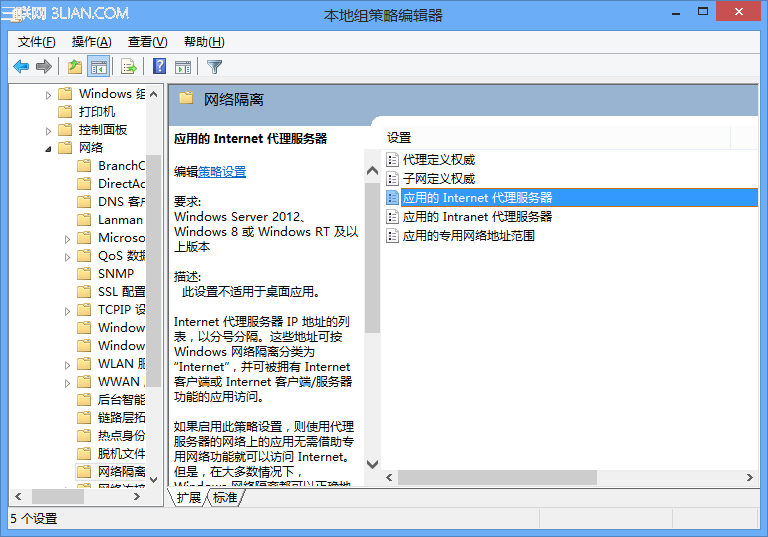Screen dimensions: 768x537
Task: Click description pane scroll down arrow
Action: pos(372,464)
